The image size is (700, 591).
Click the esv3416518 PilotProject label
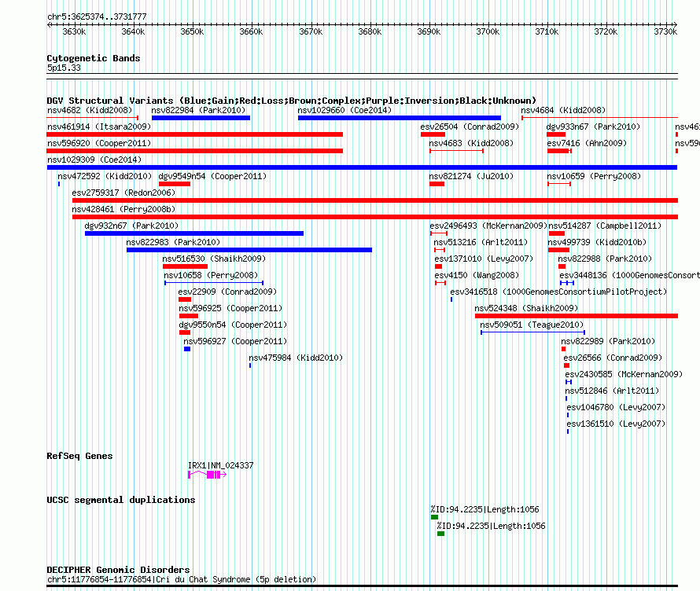pyautogui.click(x=558, y=292)
